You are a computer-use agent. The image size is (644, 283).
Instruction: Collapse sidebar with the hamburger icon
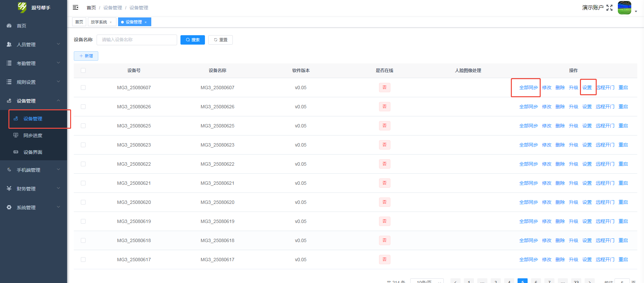coord(75,7)
